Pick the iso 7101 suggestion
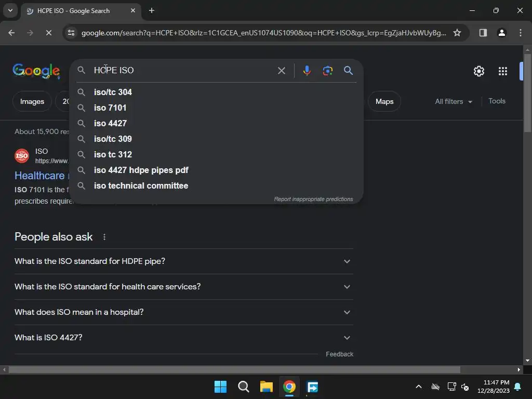Screen dimensions: 532x399 [x=216, y=108]
